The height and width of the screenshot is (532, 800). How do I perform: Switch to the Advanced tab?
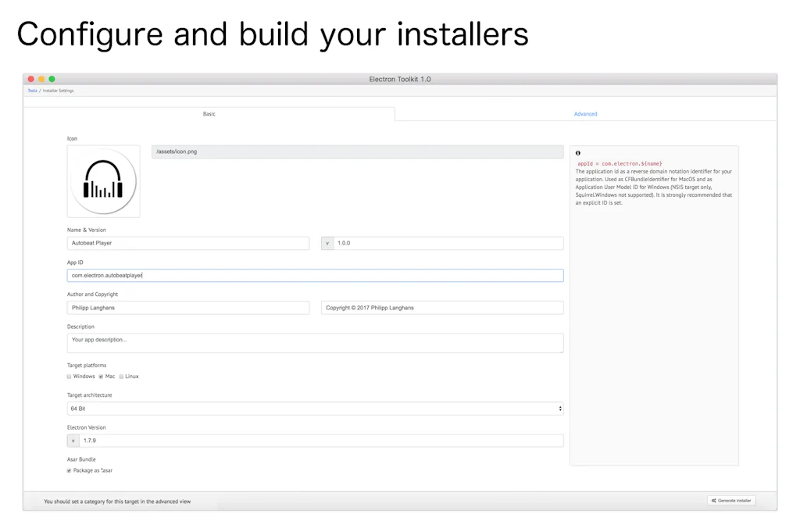pos(585,113)
